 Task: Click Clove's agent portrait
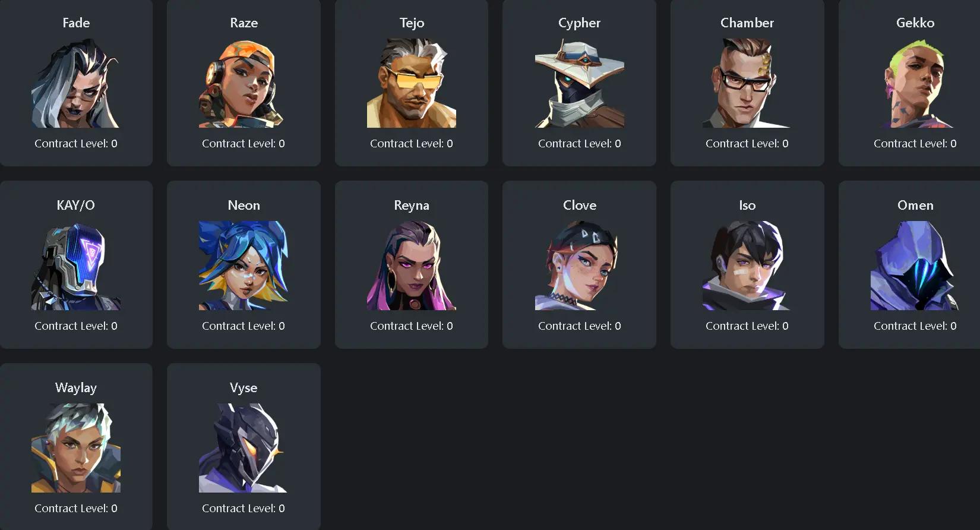(x=580, y=266)
